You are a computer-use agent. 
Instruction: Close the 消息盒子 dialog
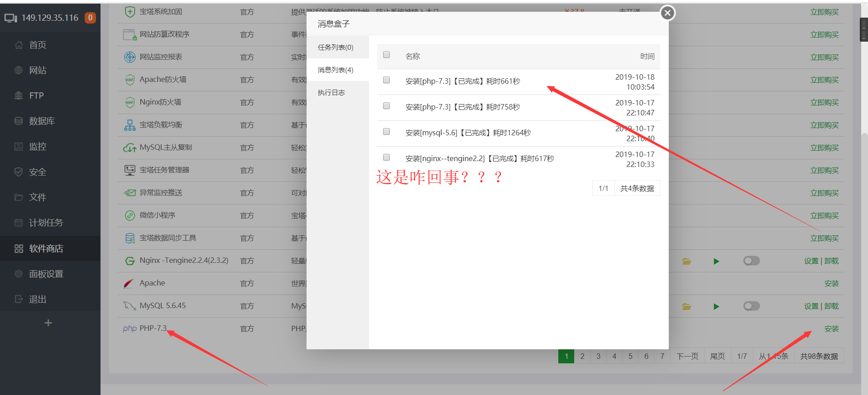(667, 13)
